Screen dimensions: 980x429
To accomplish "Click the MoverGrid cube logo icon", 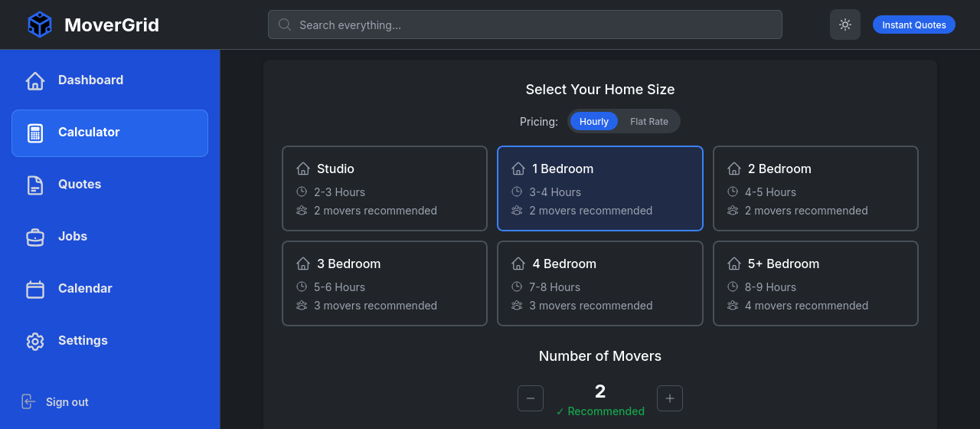I will click(40, 25).
